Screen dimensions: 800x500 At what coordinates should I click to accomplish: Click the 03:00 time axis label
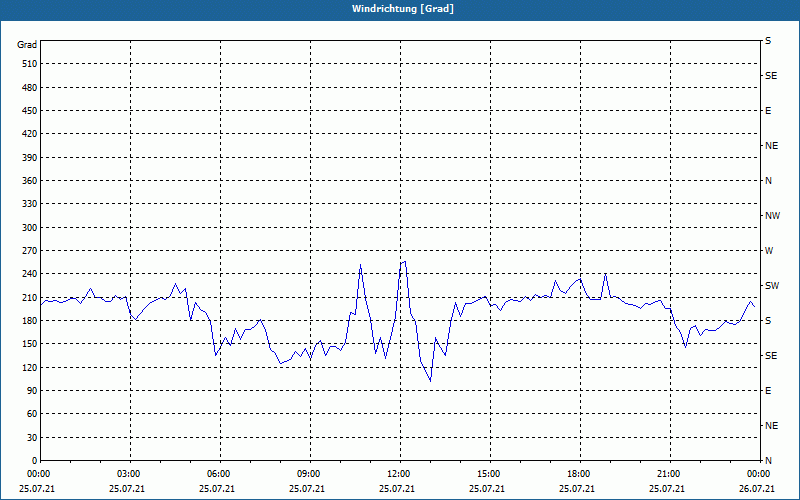127,474
